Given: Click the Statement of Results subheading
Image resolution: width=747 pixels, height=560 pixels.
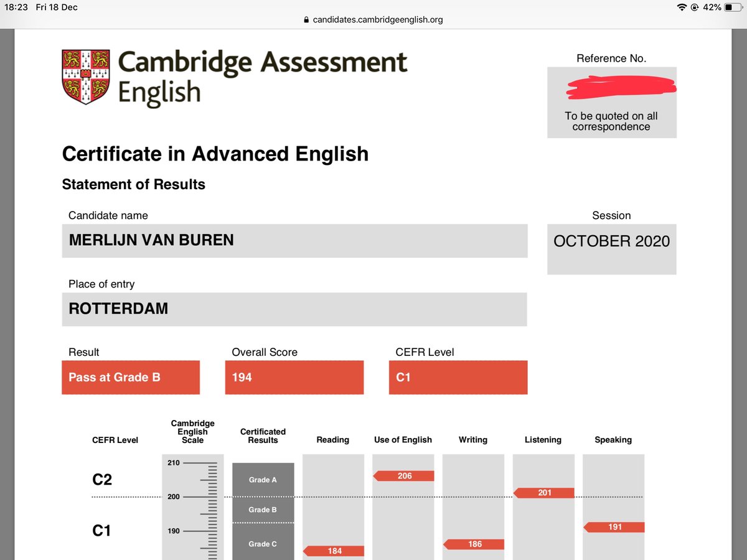Looking at the screenshot, I should (x=134, y=184).
